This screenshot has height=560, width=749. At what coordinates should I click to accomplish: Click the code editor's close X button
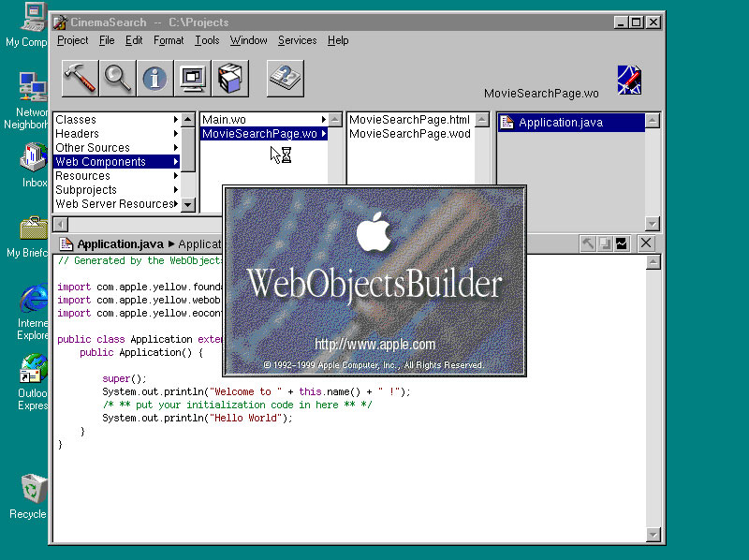[x=645, y=243]
